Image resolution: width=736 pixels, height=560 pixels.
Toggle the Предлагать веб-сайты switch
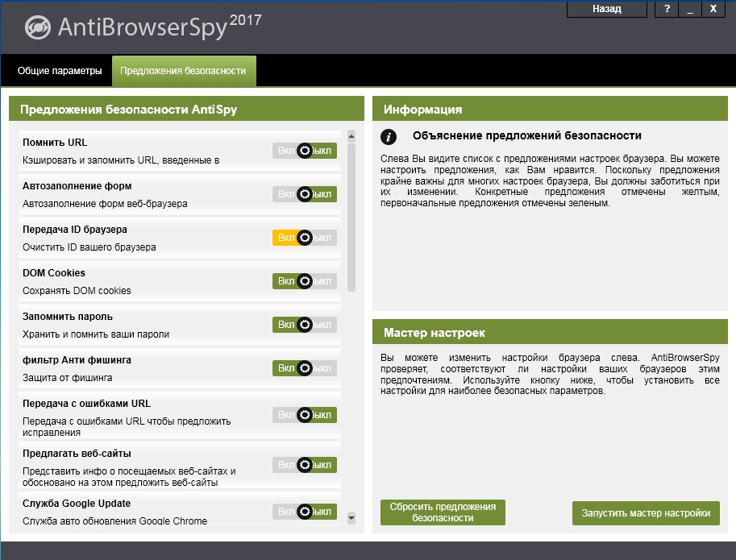point(305,465)
